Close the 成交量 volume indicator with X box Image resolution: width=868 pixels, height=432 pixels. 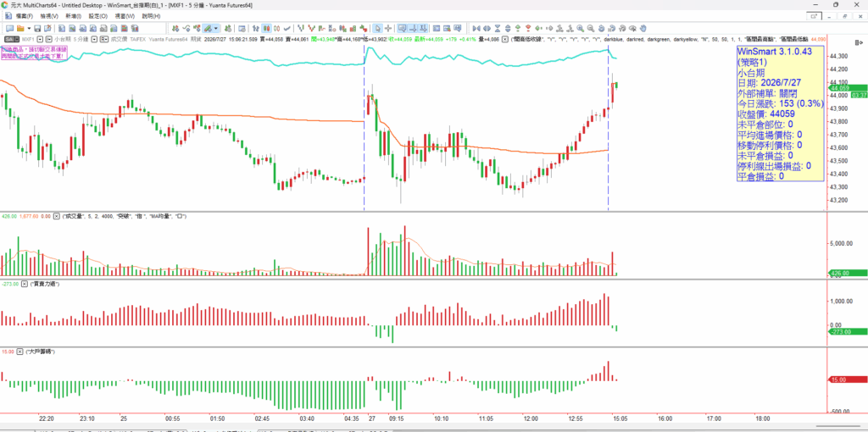56,216
